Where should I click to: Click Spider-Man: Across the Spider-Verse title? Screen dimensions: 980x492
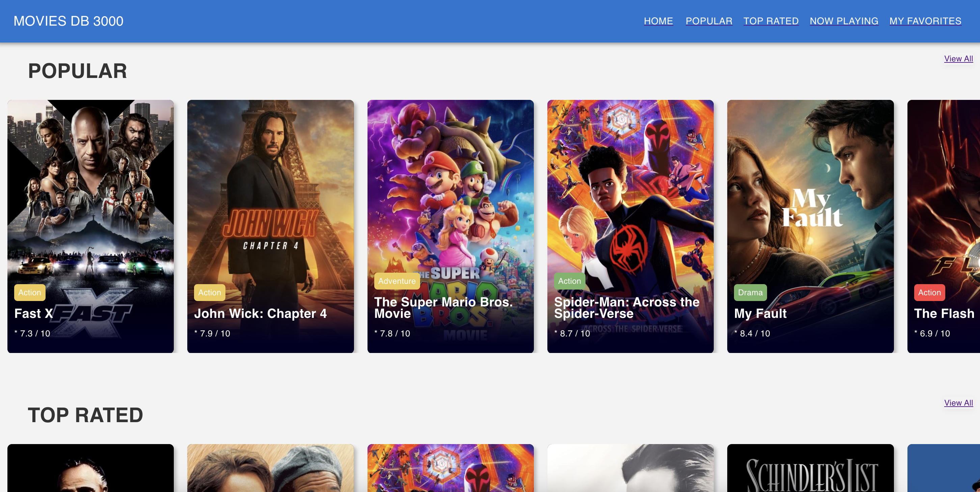[x=627, y=307]
